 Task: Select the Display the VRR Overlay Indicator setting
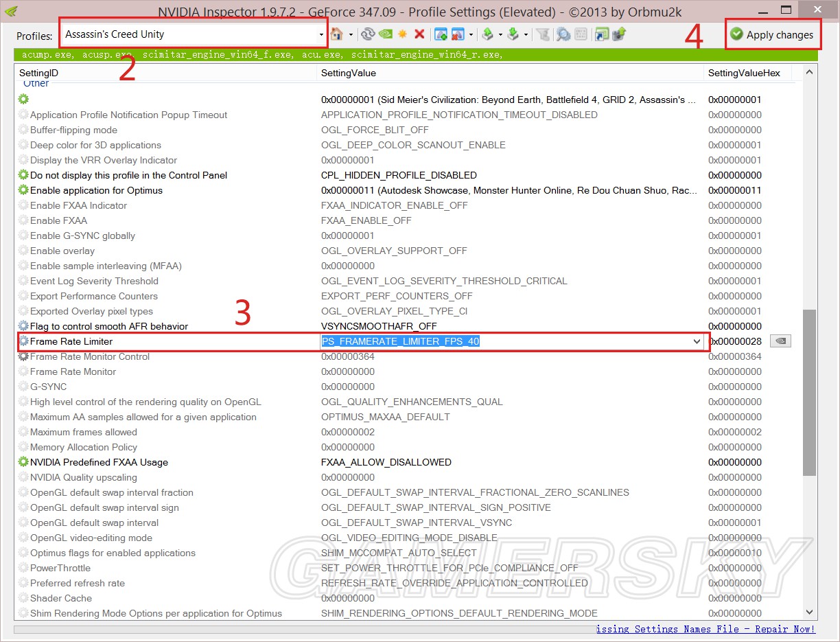pyautogui.click(x=104, y=160)
